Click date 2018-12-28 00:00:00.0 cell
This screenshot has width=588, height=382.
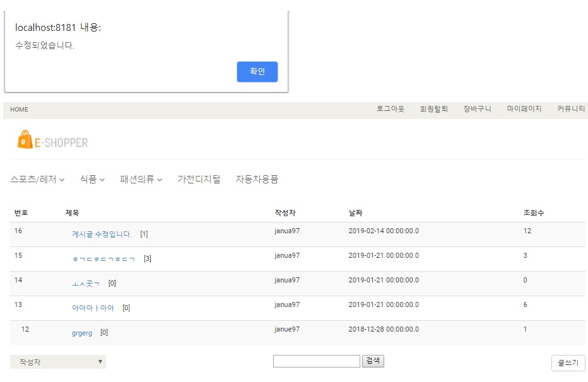pyautogui.click(x=384, y=329)
